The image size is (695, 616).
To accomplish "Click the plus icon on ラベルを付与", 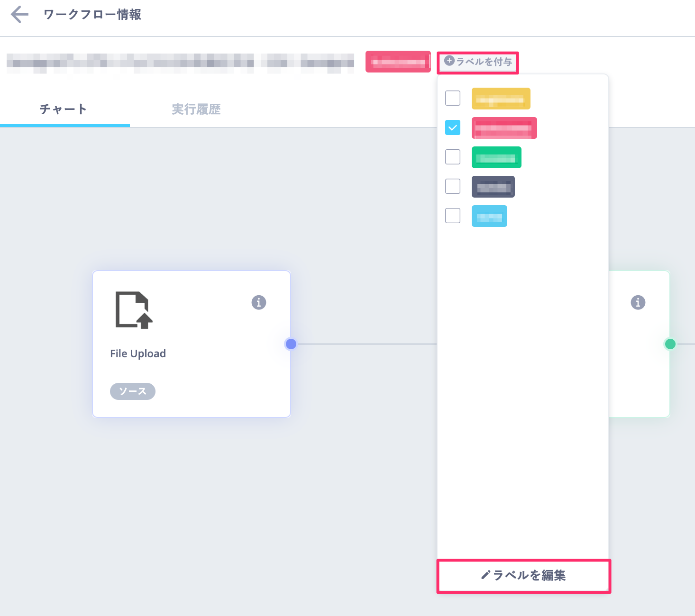I will point(448,62).
